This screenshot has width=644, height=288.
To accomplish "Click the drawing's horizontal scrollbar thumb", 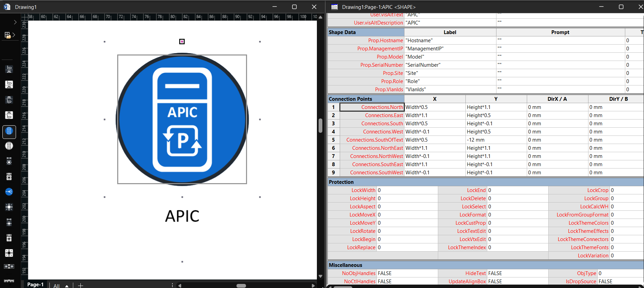I will 241,286.
